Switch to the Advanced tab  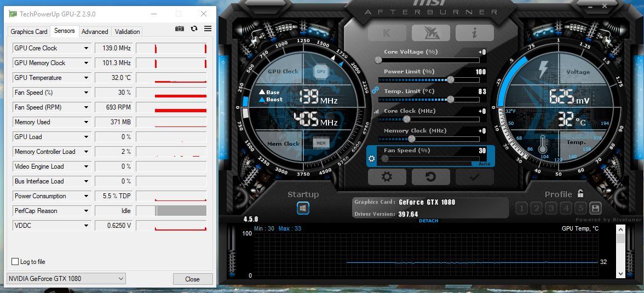tap(95, 32)
